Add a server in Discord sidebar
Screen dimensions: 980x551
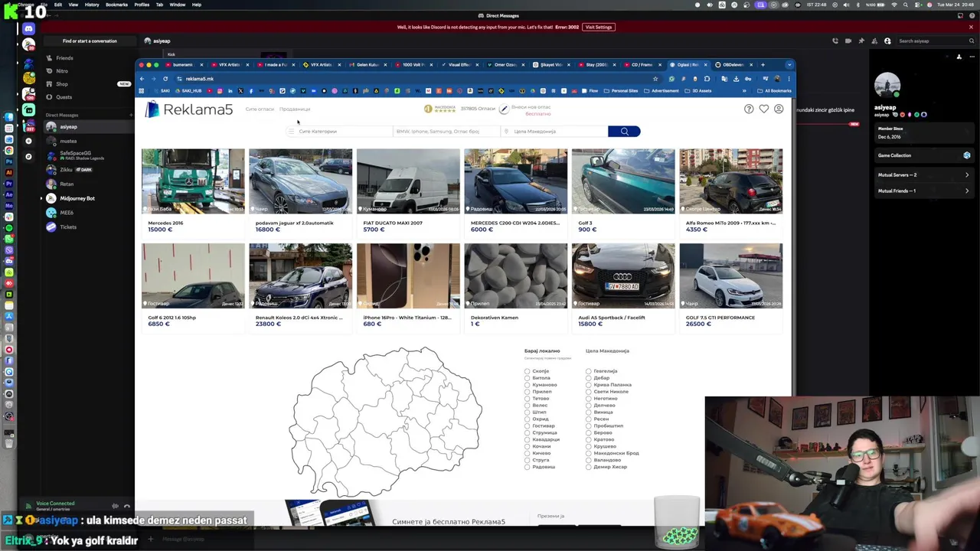[x=28, y=141]
